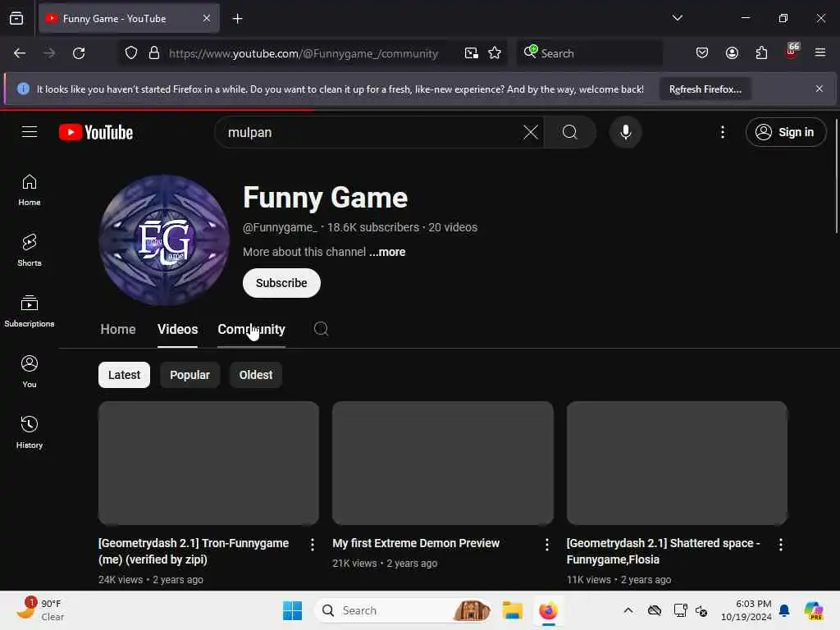Screen dimensions: 840x630
Task: Open the Shattered space video title link
Action: pos(663,551)
